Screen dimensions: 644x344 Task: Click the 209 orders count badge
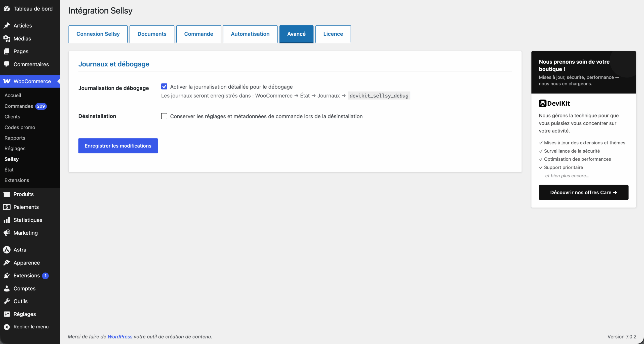[41, 106]
